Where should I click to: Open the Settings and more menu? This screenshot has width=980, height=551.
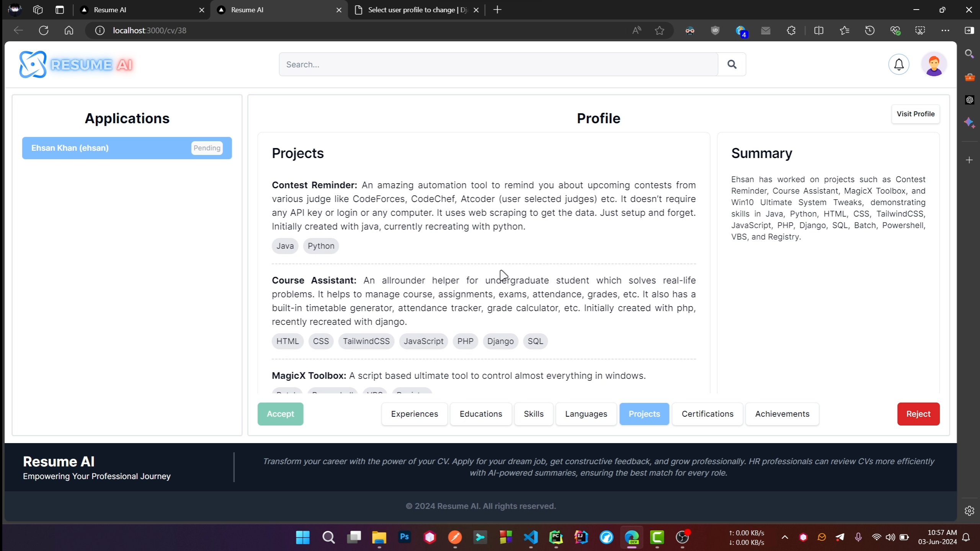[945, 31]
